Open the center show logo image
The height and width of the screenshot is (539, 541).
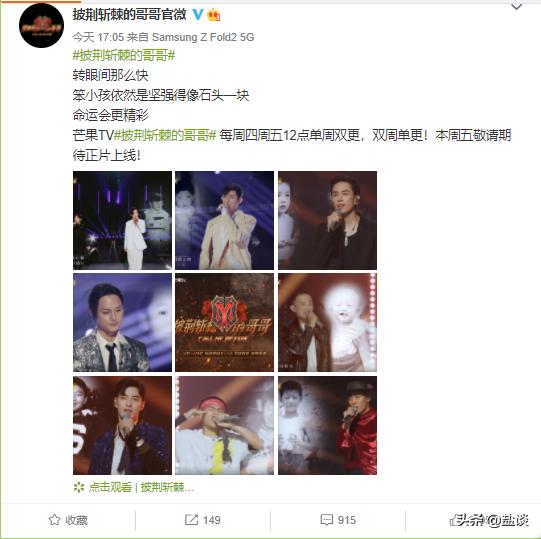[224, 322]
